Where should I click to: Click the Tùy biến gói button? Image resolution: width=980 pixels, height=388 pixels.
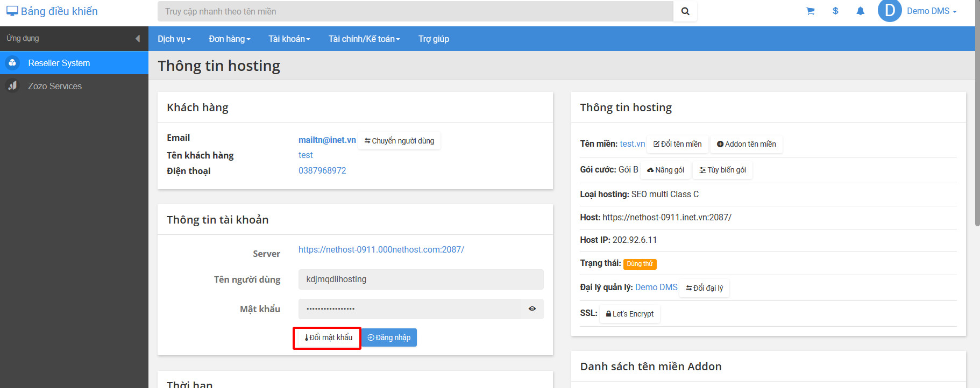click(723, 170)
